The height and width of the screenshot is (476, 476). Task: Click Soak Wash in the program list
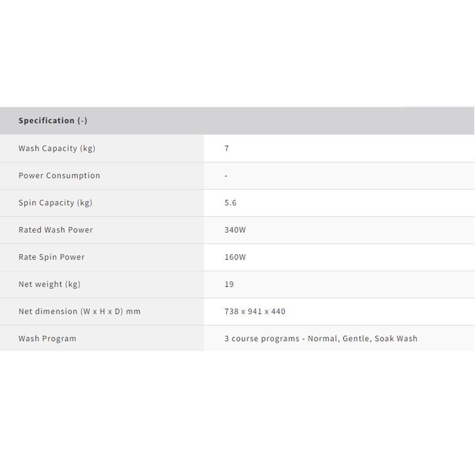(396, 339)
